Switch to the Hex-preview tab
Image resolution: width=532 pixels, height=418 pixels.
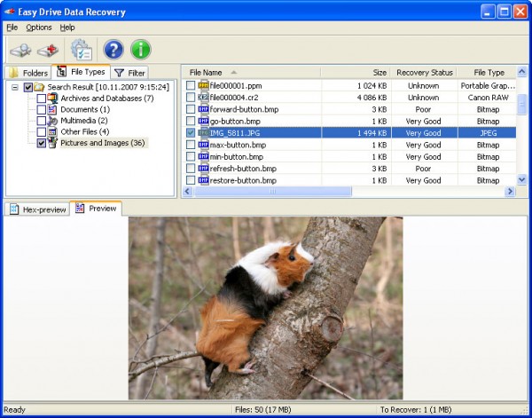[x=37, y=209]
